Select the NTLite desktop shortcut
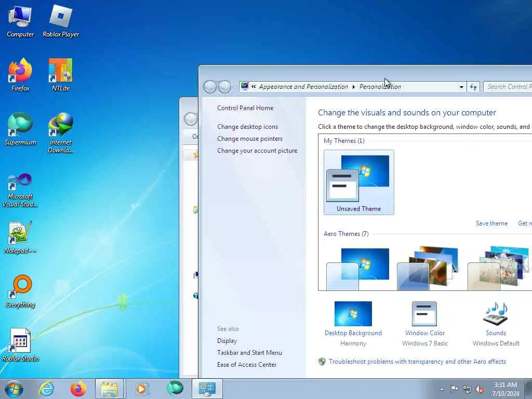Image resolution: width=532 pixels, height=399 pixels. (61, 75)
